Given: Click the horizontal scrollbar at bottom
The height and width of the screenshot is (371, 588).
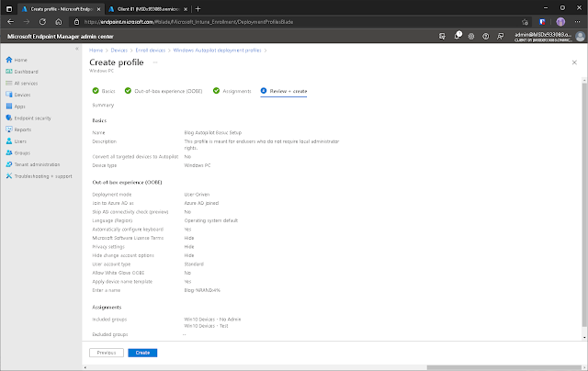Looking at the screenshot, I should [x=504, y=367].
